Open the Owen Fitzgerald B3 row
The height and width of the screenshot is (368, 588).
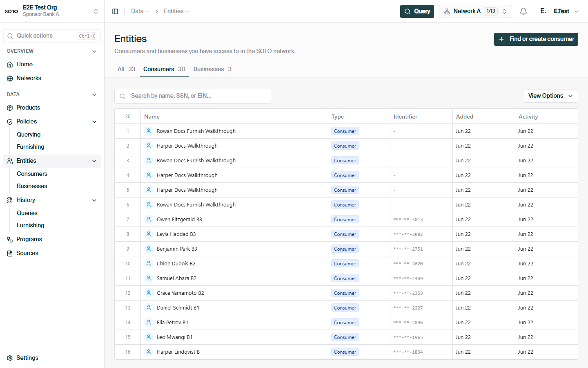coord(346,220)
